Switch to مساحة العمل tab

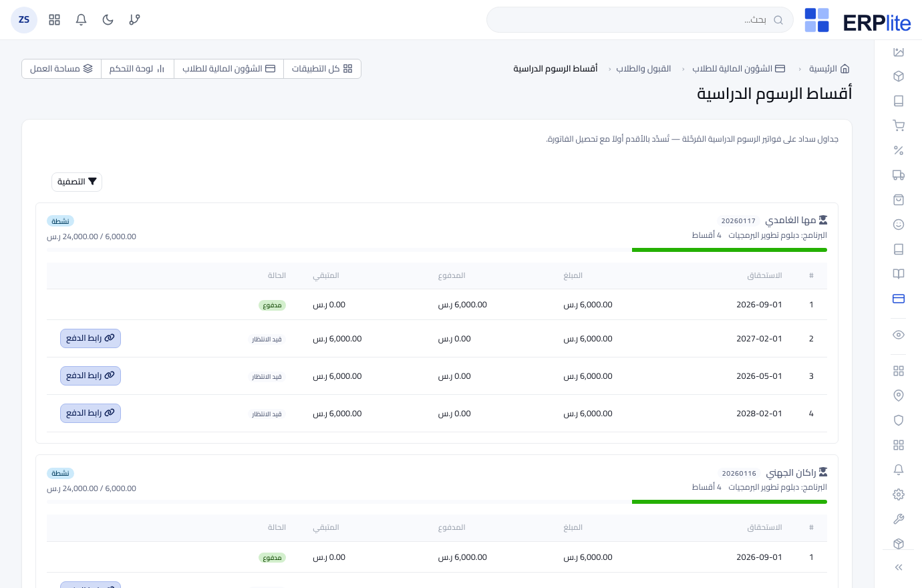pyautogui.click(x=61, y=69)
